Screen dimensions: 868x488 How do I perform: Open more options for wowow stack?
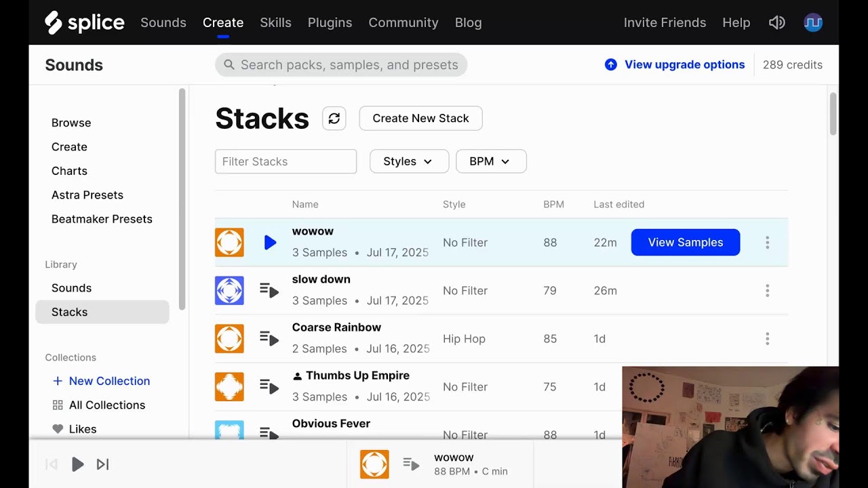click(x=767, y=243)
